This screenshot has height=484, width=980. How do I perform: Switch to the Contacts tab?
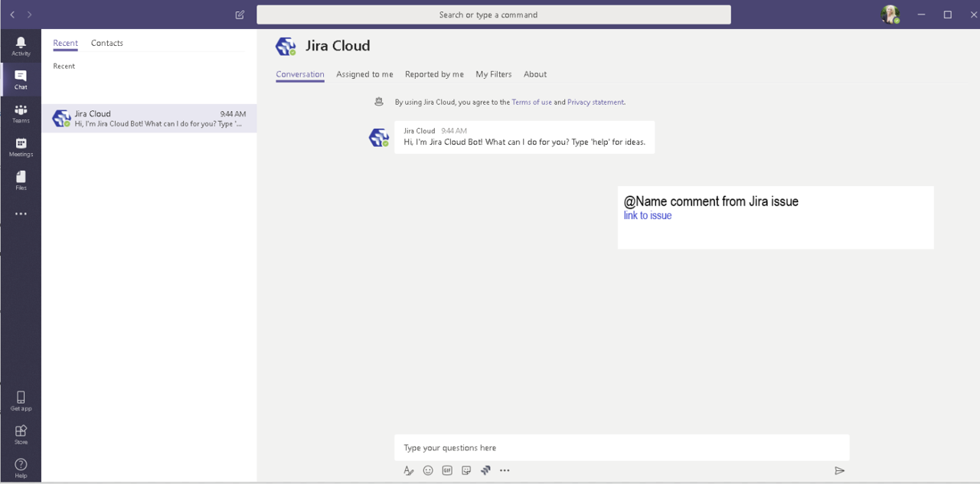tap(107, 43)
